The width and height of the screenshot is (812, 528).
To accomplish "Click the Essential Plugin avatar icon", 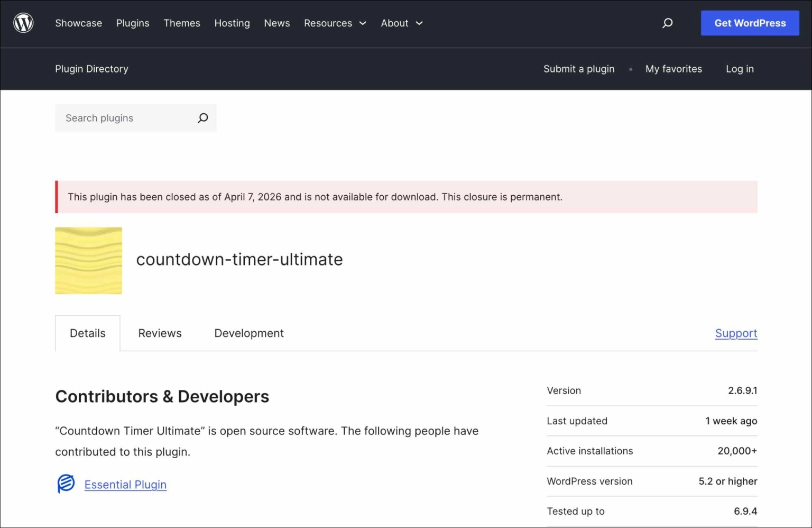I will point(66,484).
